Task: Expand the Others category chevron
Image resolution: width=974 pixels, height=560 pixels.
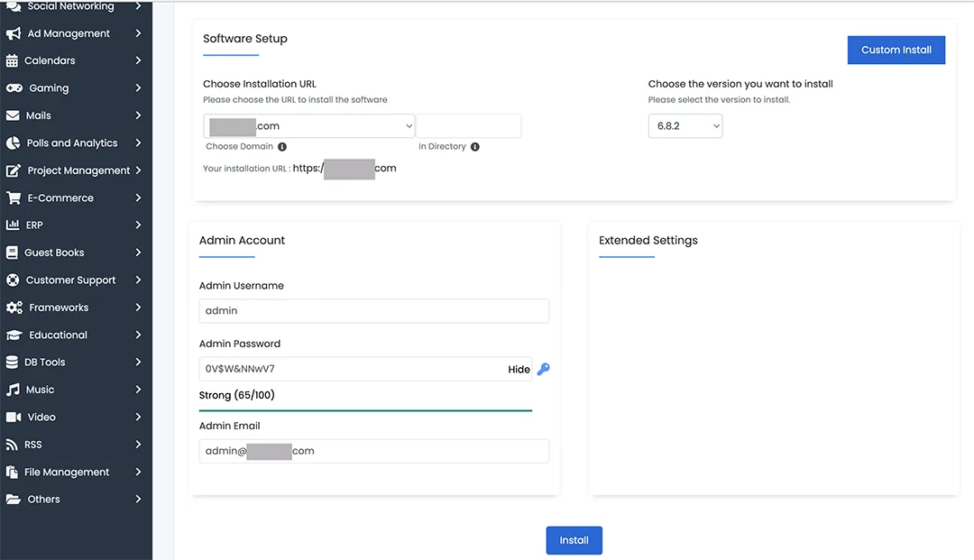Action: [x=138, y=500]
